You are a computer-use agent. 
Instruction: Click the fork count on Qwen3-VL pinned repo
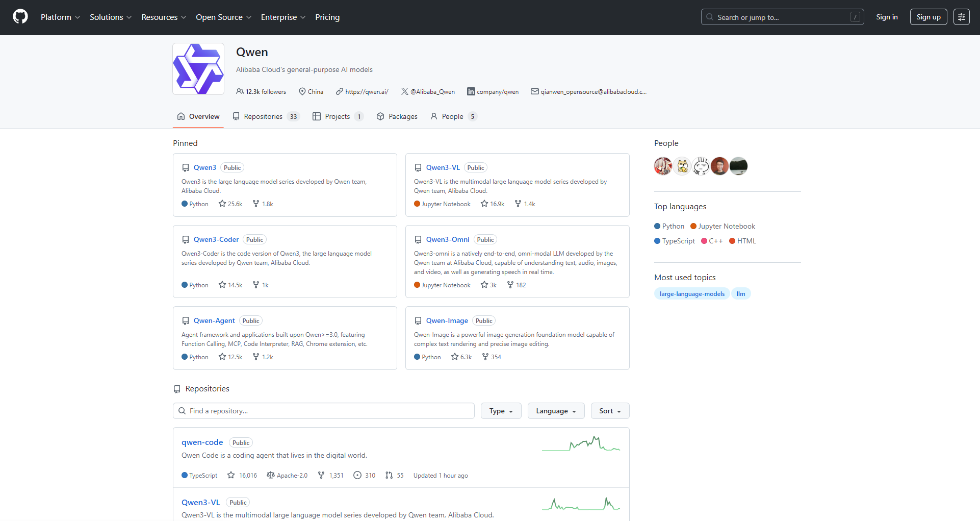coord(525,204)
